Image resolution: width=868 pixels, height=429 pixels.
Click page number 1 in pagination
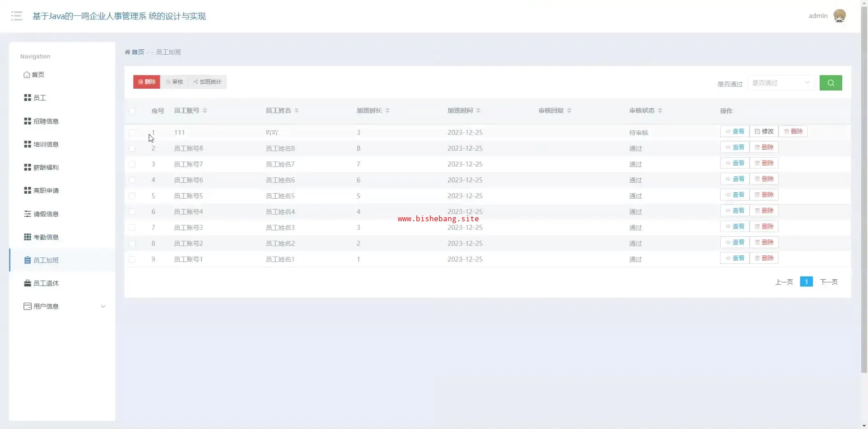pos(806,281)
